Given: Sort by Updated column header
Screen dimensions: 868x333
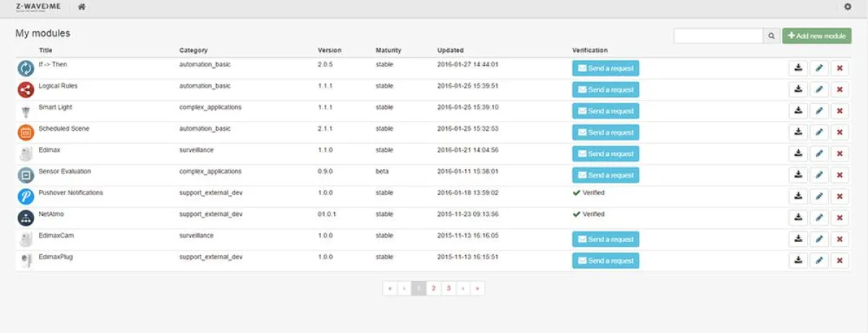Looking at the screenshot, I should click(x=450, y=51).
